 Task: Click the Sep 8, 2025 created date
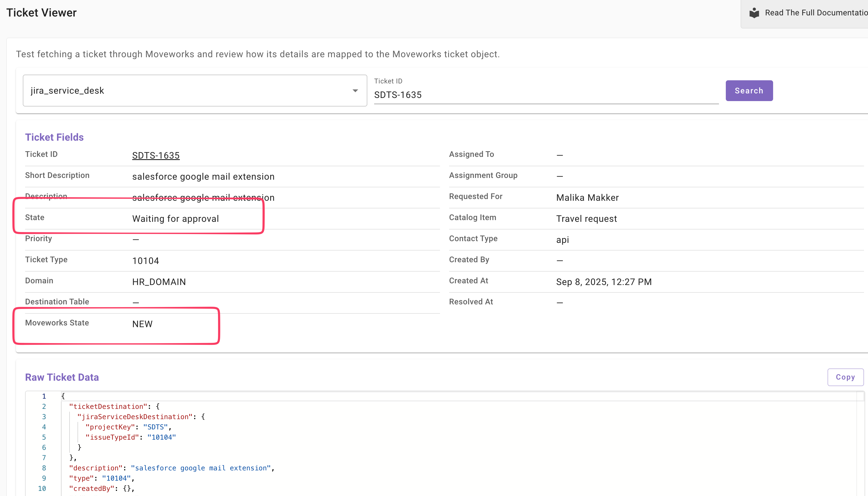pos(604,282)
